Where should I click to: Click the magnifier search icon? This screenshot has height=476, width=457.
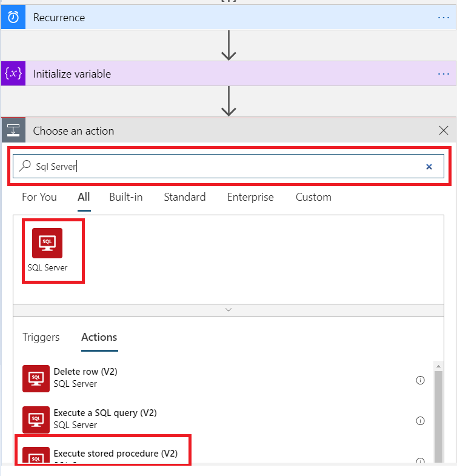coord(25,166)
